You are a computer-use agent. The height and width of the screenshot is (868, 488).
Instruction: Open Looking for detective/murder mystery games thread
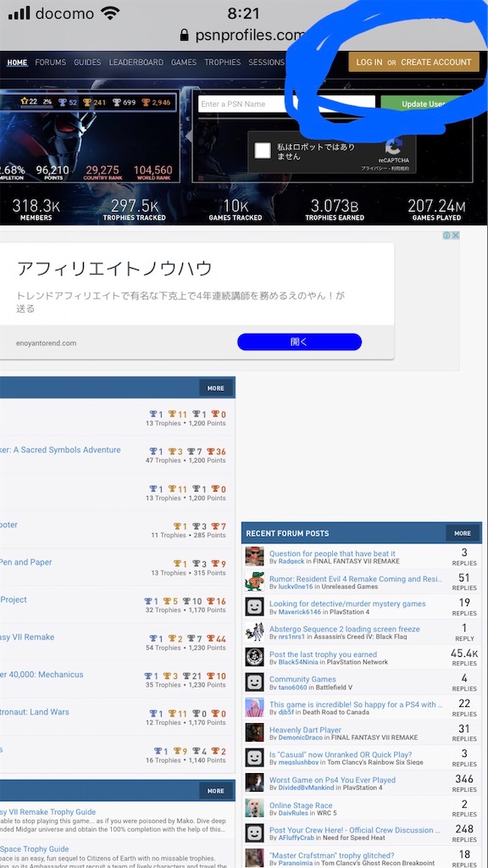[347, 604]
